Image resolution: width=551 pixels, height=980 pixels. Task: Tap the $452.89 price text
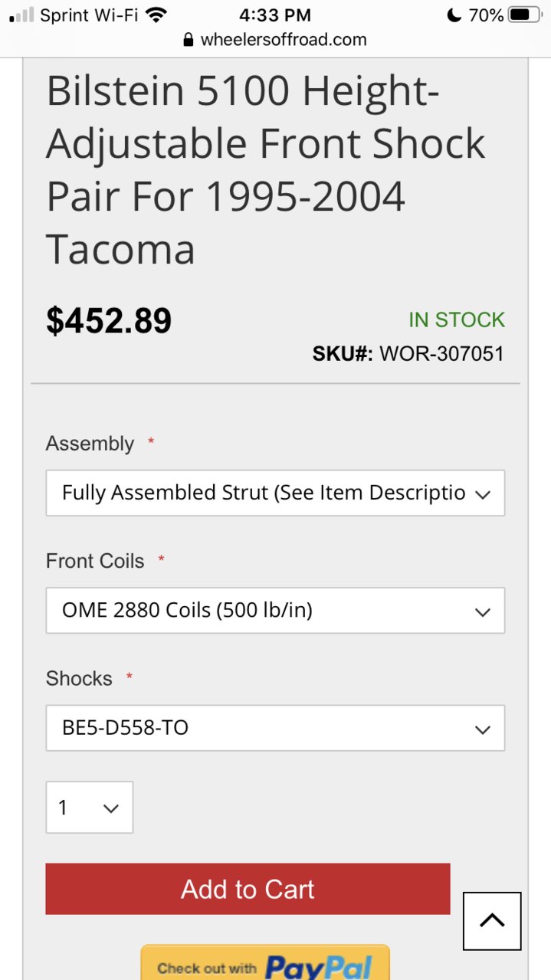(x=109, y=320)
